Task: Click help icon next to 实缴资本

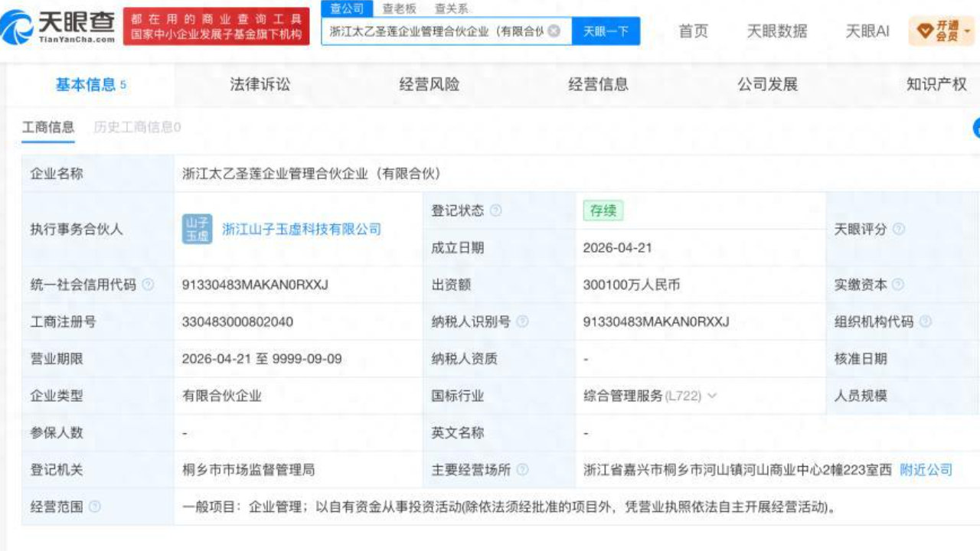Action: tap(899, 285)
